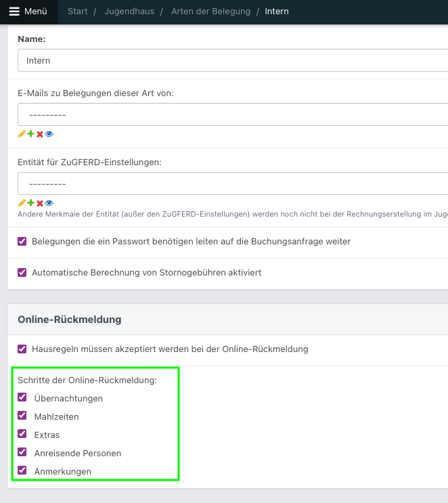Click the green plus icon under E-Mails dropdown
The image size is (448, 503).
pos(30,134)
